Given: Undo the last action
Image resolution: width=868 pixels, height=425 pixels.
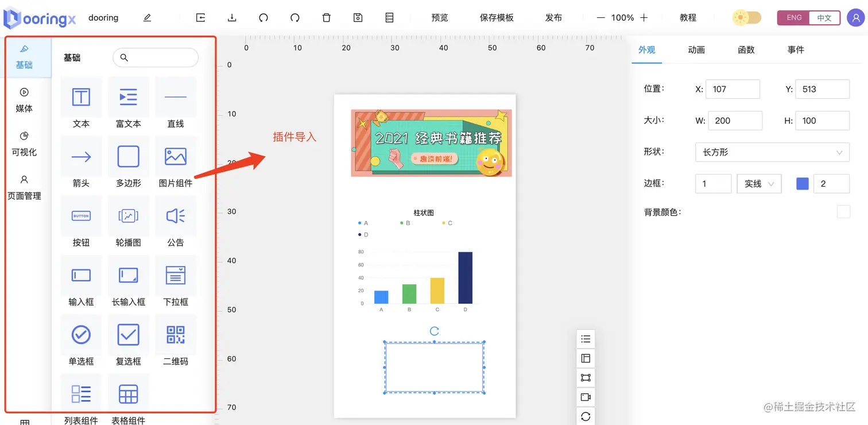Looking at the screenshot, I should (263, 18).
